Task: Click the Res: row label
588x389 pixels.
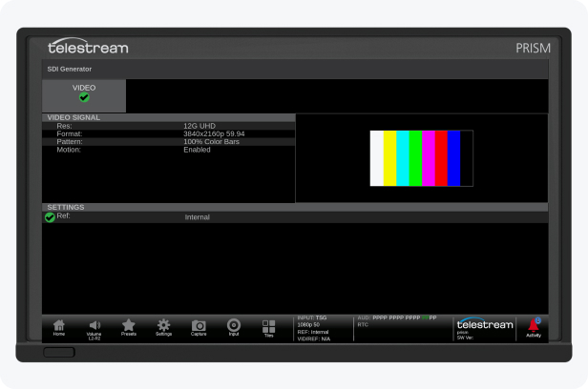Action: [x=64, y=126]
